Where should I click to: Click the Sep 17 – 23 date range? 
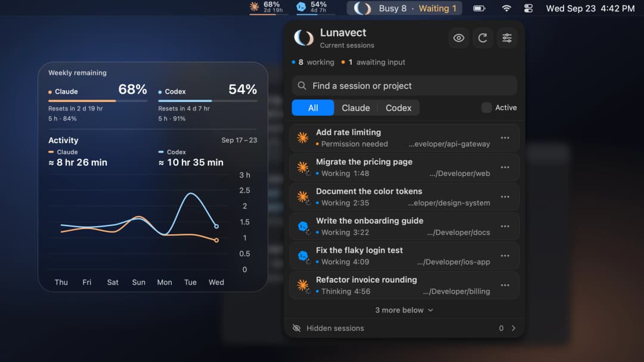coord(239,140)
